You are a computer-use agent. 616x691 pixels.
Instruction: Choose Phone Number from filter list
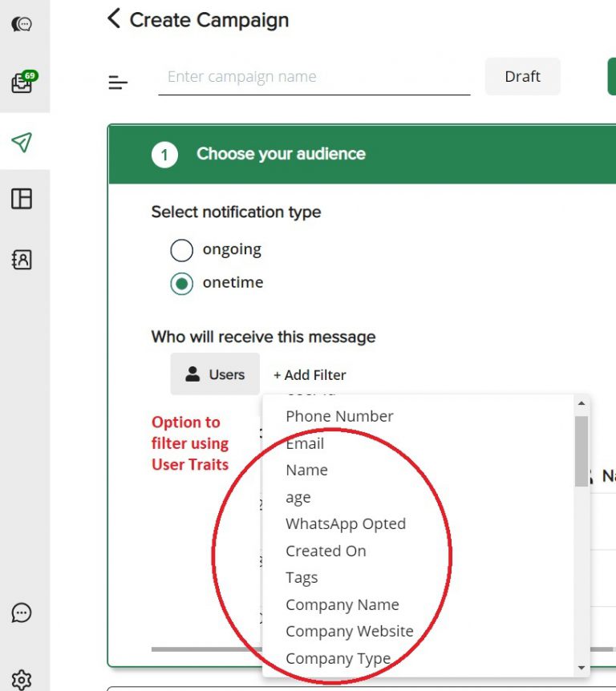click(x=339, y=416)
